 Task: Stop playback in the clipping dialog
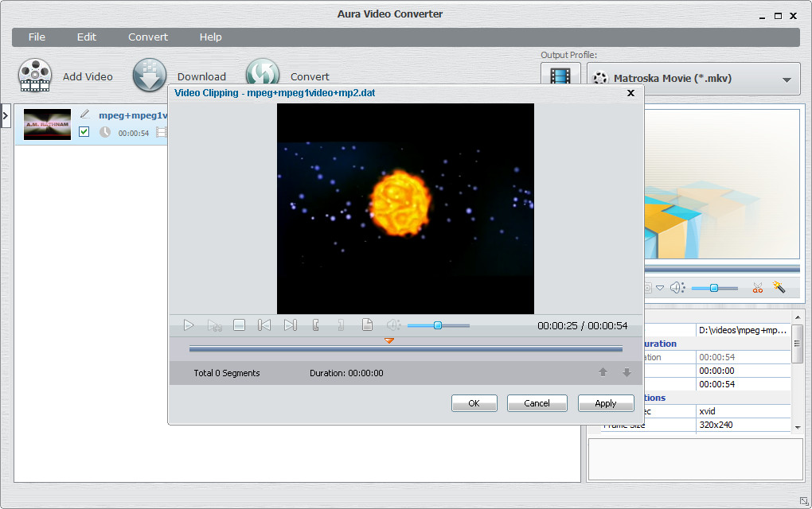point(239,325)
